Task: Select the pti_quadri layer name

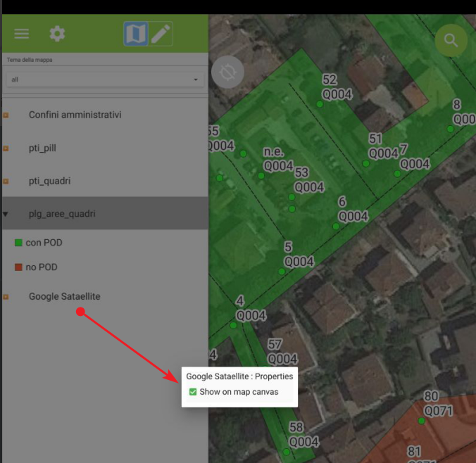Action: (49, 181)
